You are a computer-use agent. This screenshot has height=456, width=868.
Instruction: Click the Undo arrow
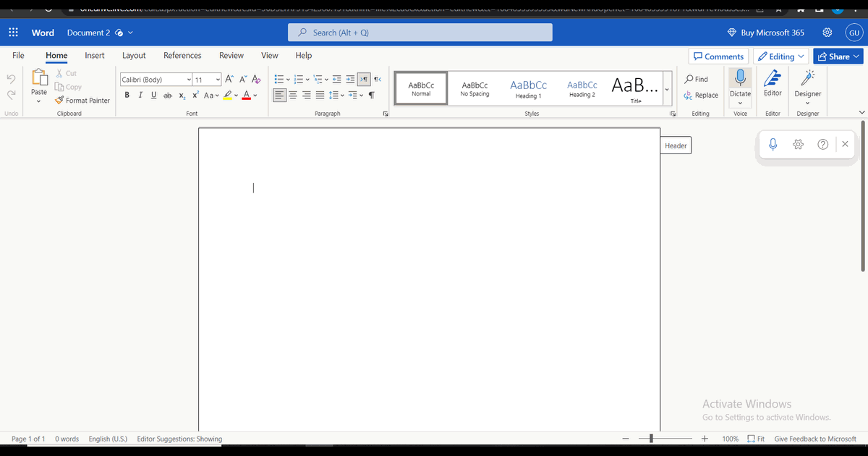11,78
